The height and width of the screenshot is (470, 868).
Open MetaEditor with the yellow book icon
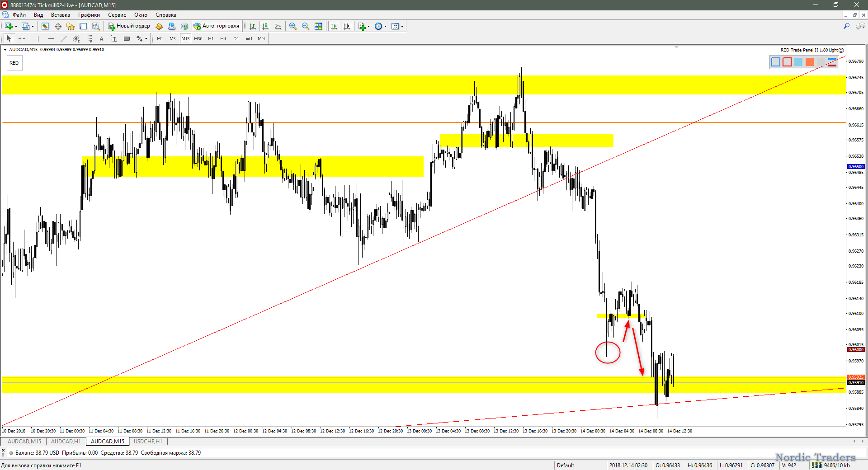point(159,26)
